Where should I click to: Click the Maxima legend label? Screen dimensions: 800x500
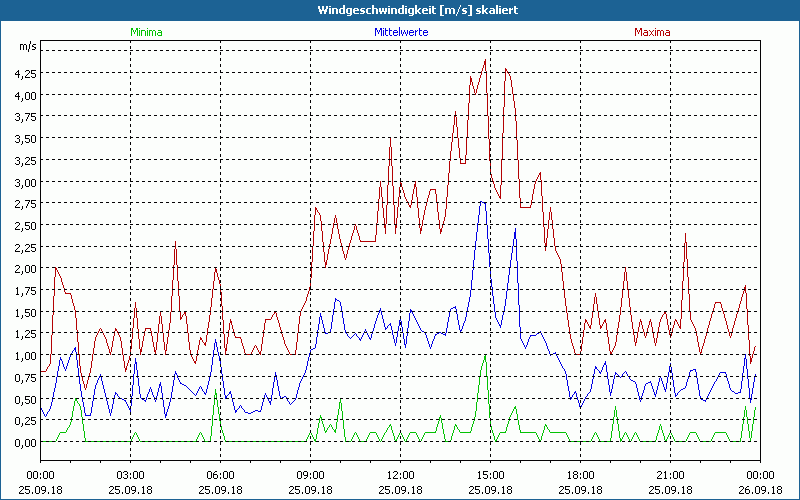[x=652, y=32]
